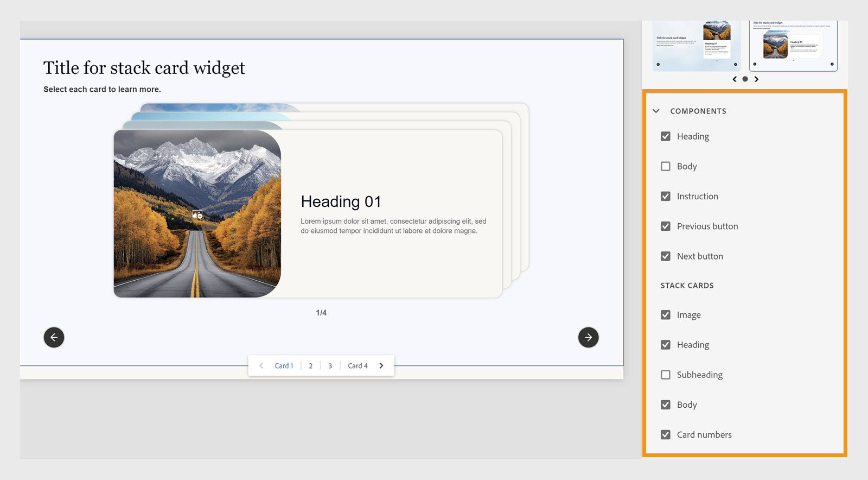The height and width of the screenshot is (480, 868).
Task: Show previous design thumbnail set
Action: 735,79
